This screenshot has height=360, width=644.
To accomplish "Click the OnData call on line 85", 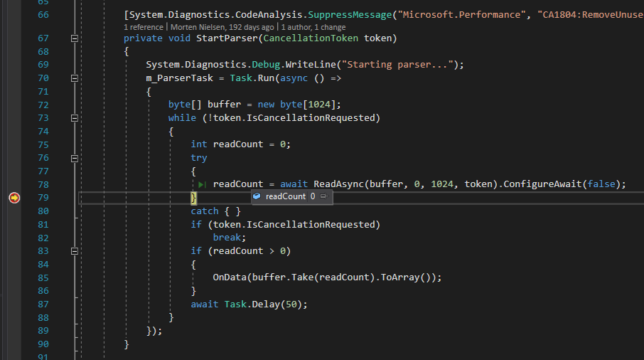I will pos(230,277).
